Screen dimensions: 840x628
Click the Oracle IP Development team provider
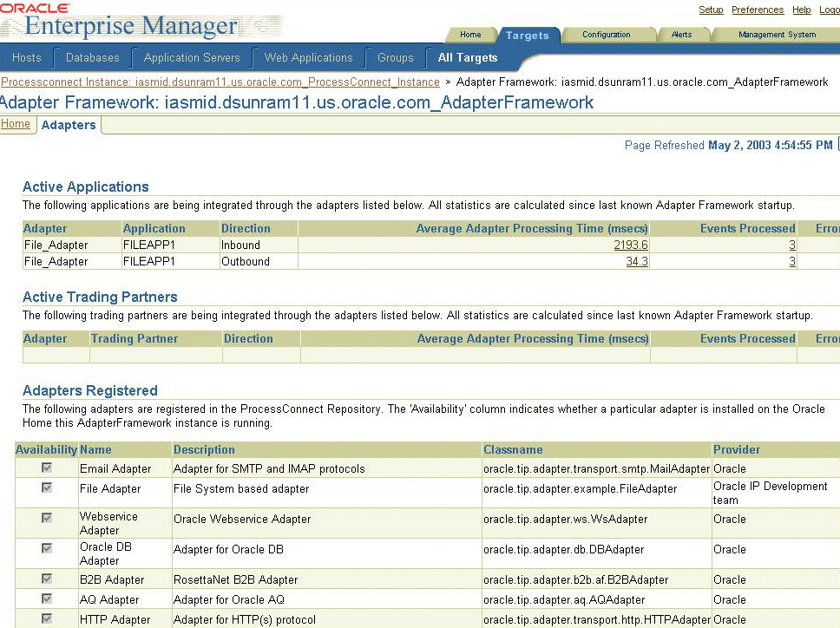click(x=771, y=493)
